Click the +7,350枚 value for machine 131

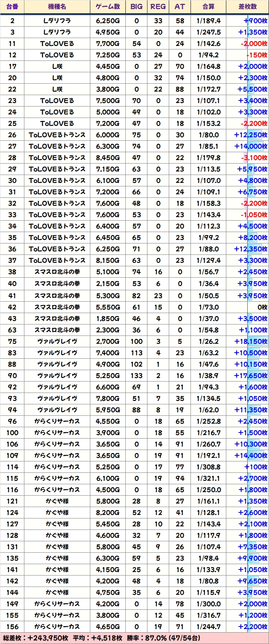(253, 547)
